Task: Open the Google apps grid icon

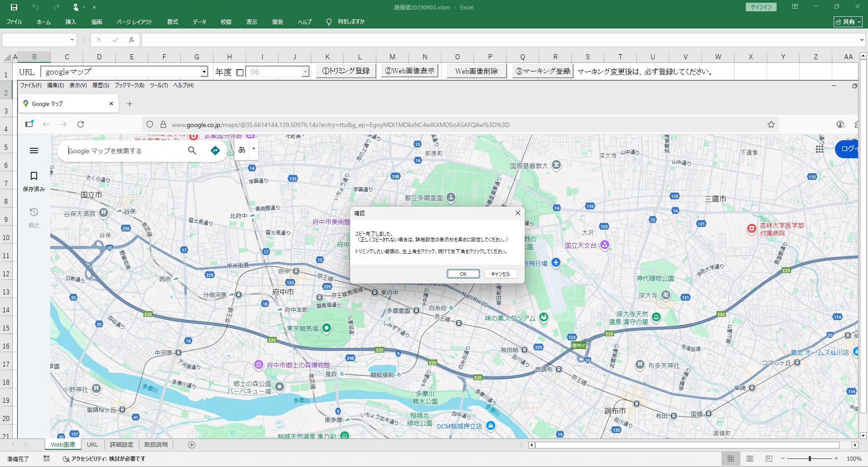Action: [x=820, y=149]
